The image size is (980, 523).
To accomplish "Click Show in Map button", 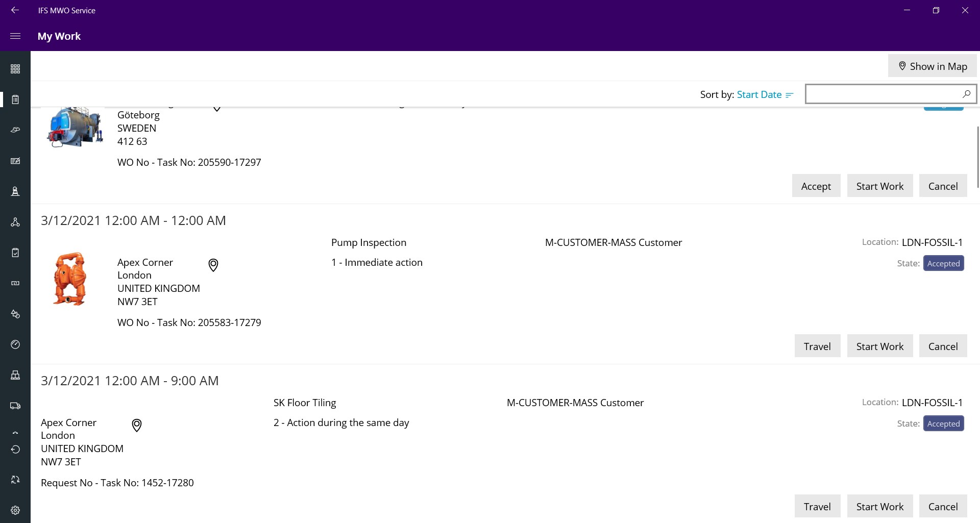I will (933, 66).
